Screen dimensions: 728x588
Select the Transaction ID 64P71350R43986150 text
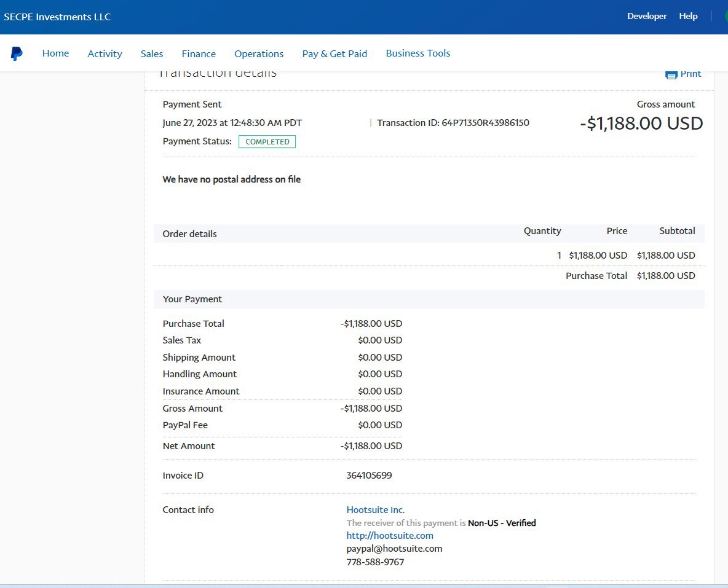coord(453,123)
